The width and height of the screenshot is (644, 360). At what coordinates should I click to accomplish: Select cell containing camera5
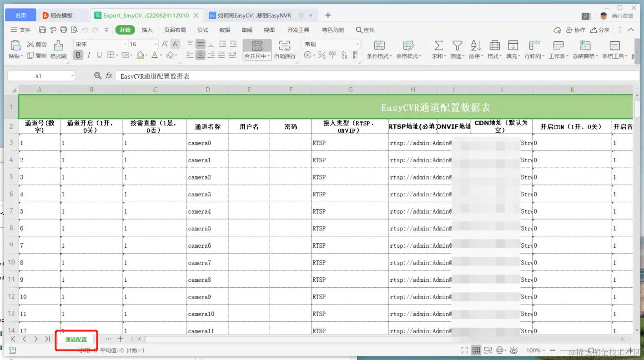coord(207,228)
